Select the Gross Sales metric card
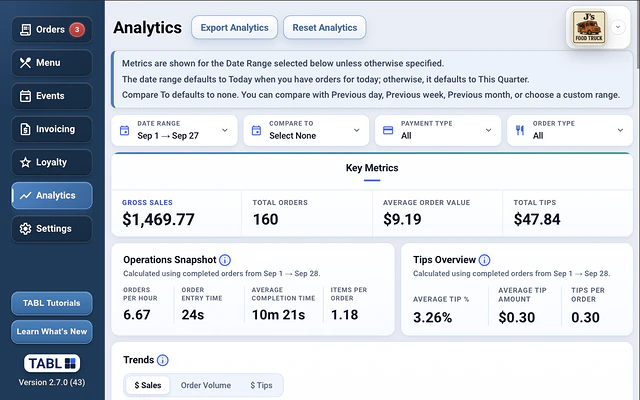This screenshot has width=640, height=400. 176,213
